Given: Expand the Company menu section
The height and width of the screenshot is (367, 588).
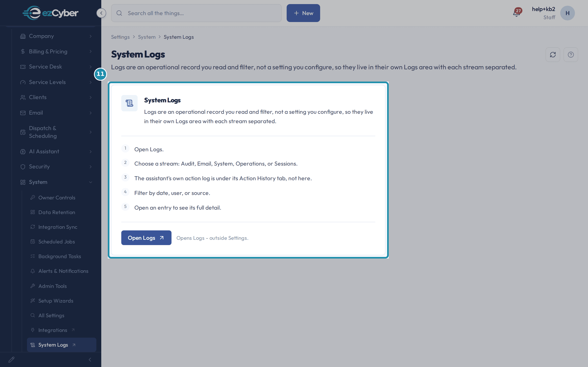Looking at the screenshot, I should click(x=56, y=36).
